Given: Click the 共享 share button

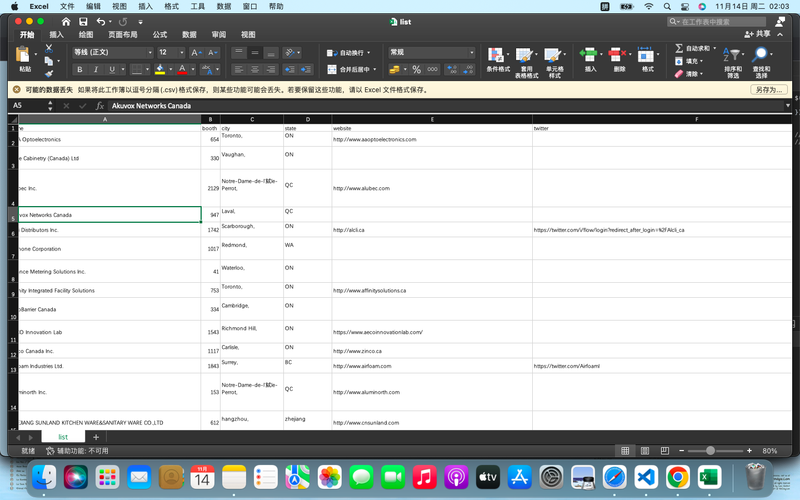Looking at the screenshot, I should pos(757,34).
